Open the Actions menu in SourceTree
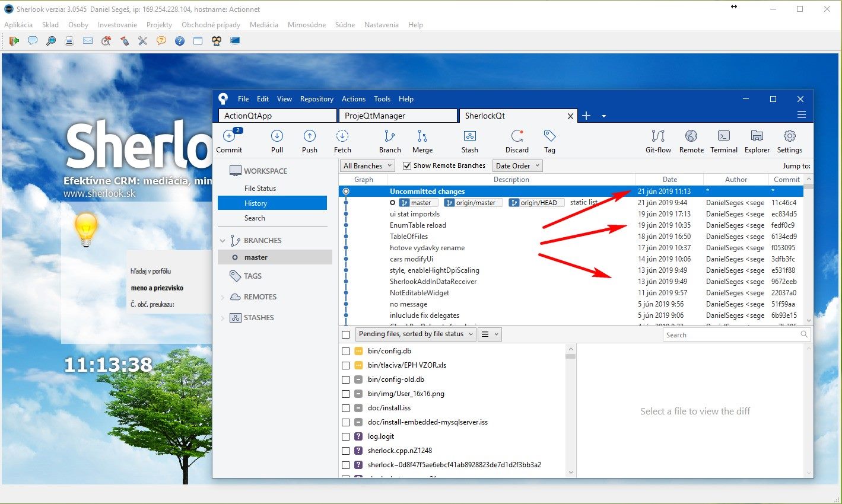 (x=354, y=99)
